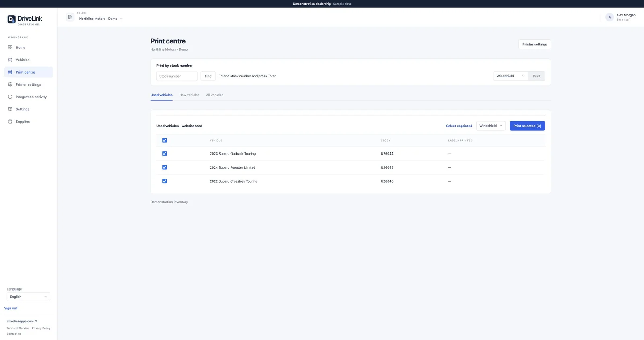Image resolution: width=644 pixels, height=340 pixels.
Task: Uncheck the 2024 Subaru Forester Limited row
Action: pos(164,167)
